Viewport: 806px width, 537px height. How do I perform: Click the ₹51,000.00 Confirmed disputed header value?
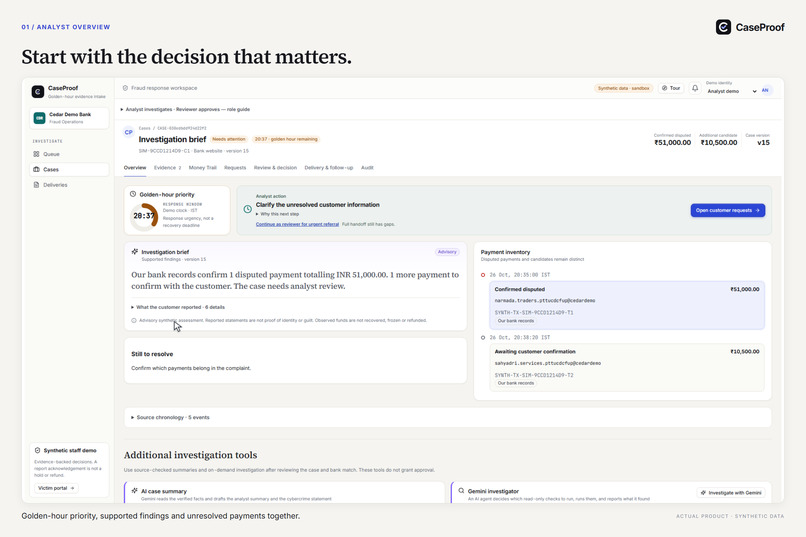tap(672, 142)
